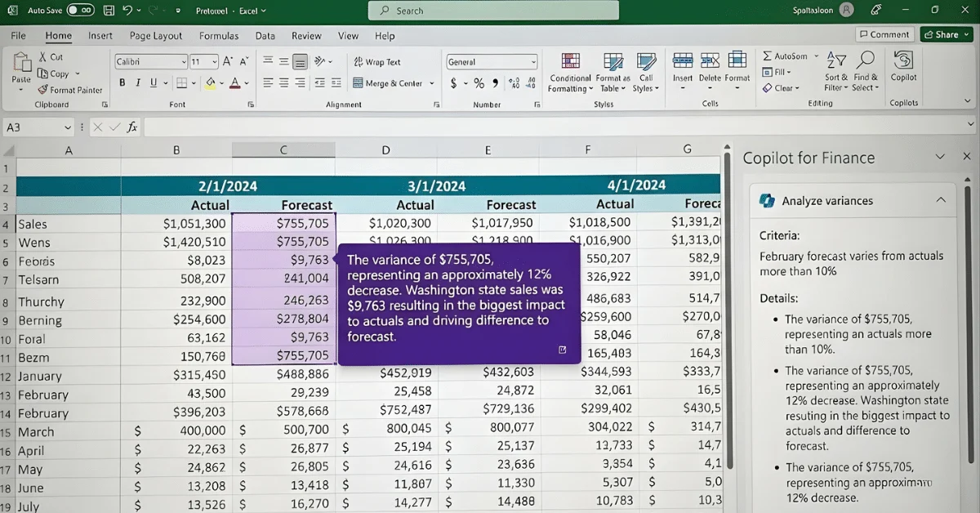The height and width of the screenshot is (513, 980).
Task: Toggle Wrap Text
Action: click(376, 62)
